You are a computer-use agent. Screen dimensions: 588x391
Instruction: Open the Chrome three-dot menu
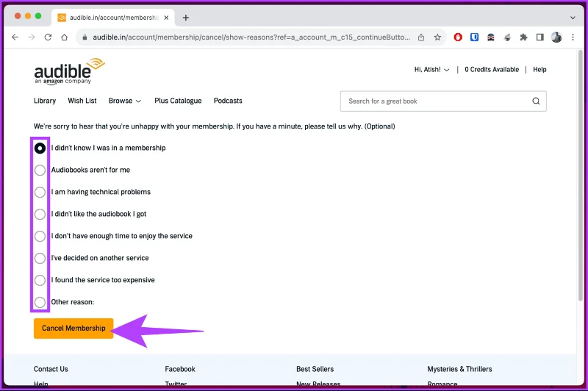(x=573, y=37)
